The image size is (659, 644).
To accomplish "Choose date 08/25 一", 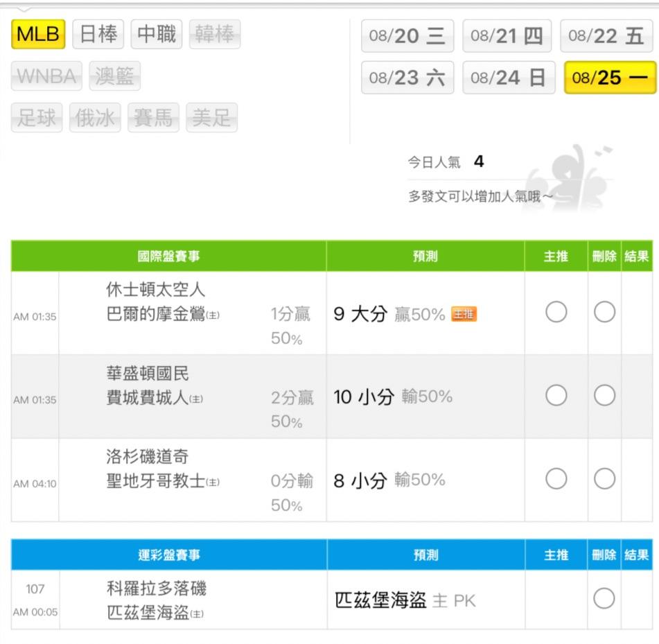I will pyautogui.click(x=610, y=78).
